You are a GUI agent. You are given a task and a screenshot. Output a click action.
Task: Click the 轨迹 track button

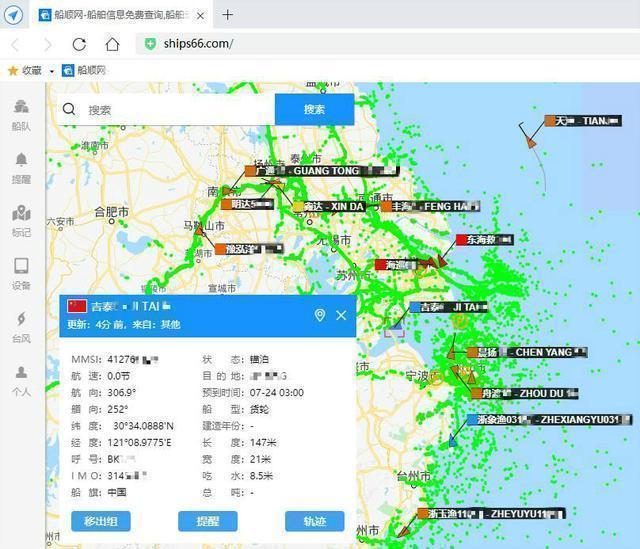[x=315, y=521]
